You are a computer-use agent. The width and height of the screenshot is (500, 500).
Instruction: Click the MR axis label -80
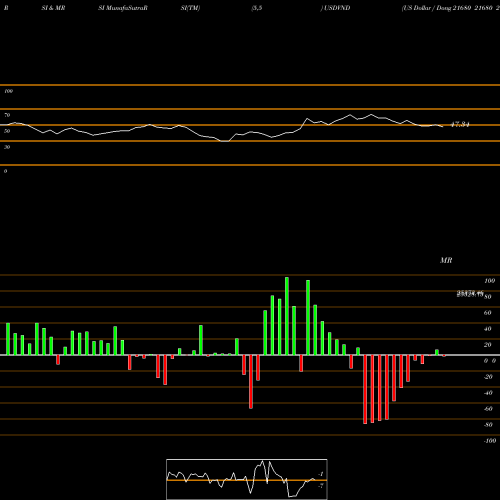[488, 425]
